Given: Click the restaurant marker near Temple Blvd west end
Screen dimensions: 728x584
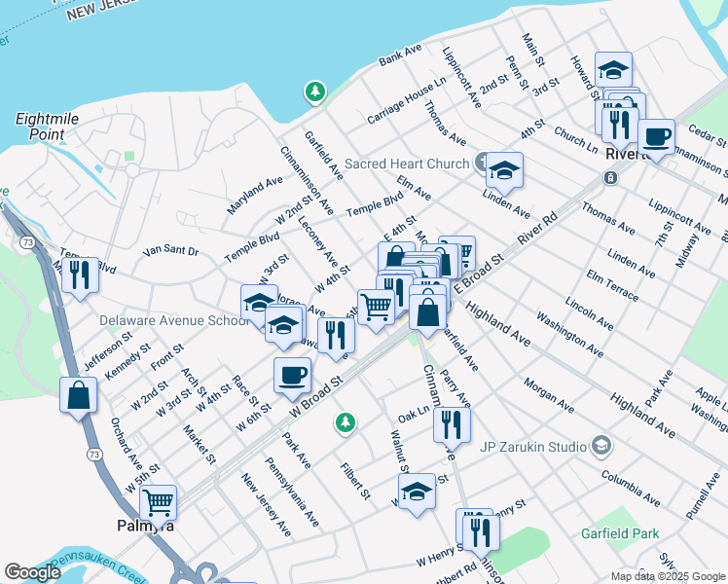Looking at the screenshot, I should [x=80, y=277].
